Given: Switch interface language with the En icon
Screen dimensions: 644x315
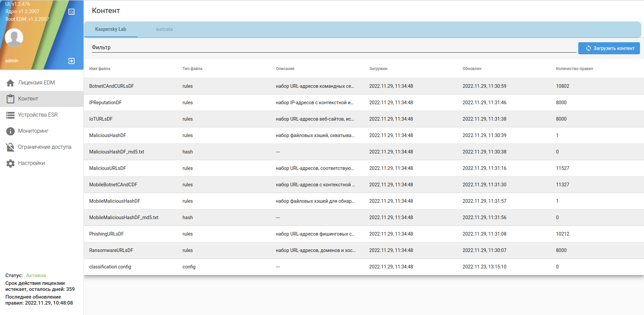Looking at the screenshot, I should coord(71,12).
